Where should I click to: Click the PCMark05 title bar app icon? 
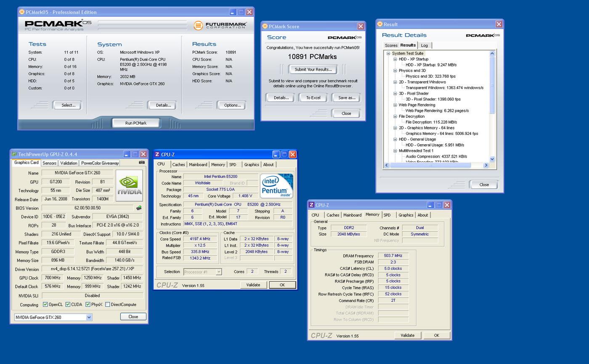[22, 12]
